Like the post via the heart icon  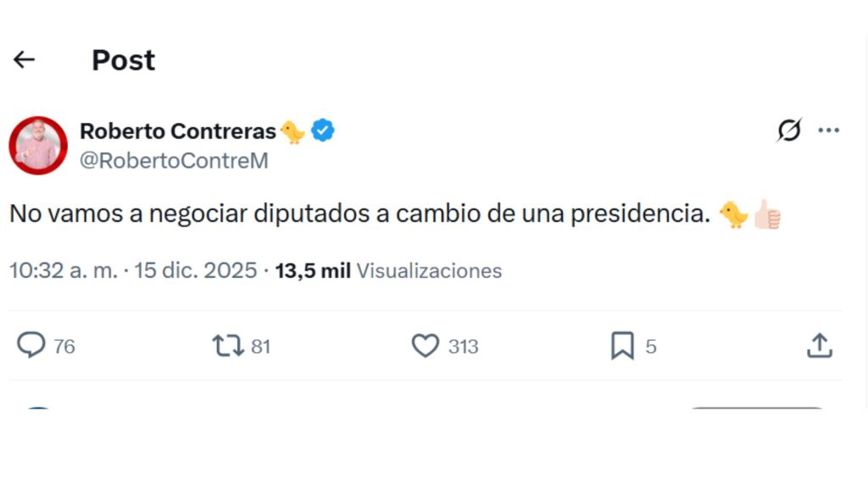click(424, 346)
